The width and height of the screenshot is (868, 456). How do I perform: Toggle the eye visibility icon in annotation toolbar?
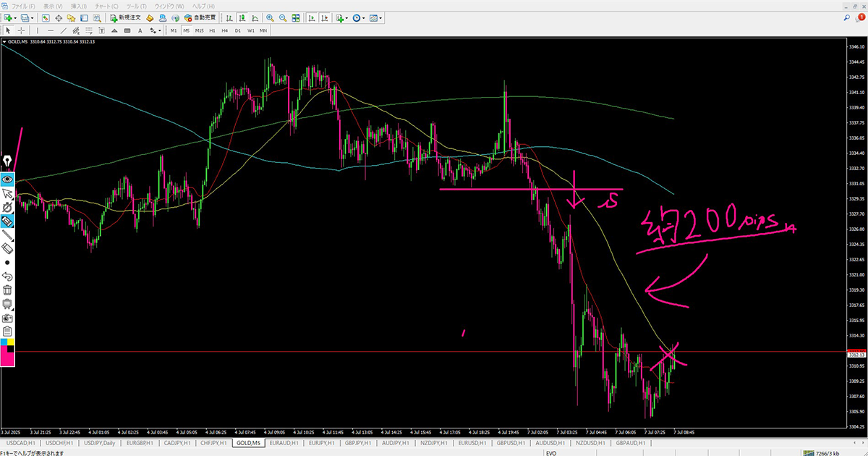click(7, 179)
